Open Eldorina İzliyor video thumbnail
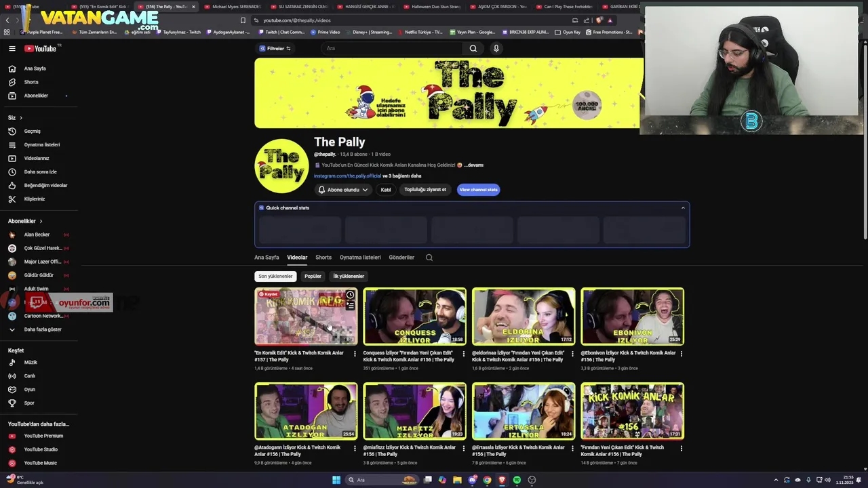This screenshot has width=868, height=488. click(524, 317)
